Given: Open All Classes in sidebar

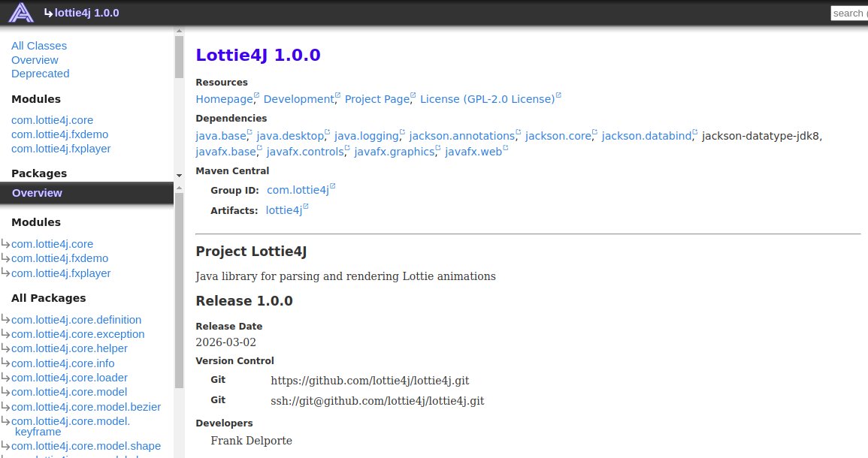Looking at the screenshot, I should click(39, 46).
